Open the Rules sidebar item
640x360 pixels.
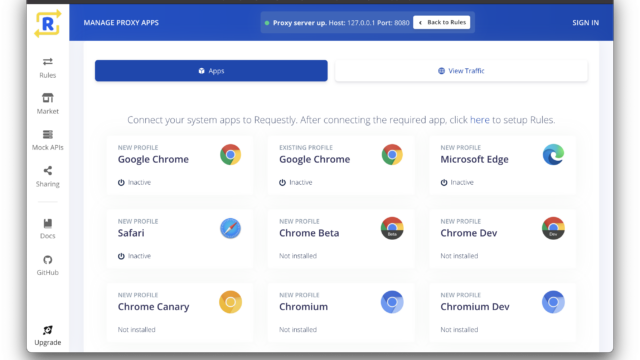coord(48,68)
